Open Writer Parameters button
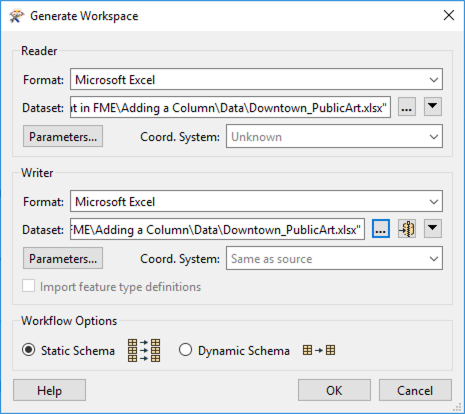The height and width of the screenshot is (414, 465). click(x=63, y=258)
